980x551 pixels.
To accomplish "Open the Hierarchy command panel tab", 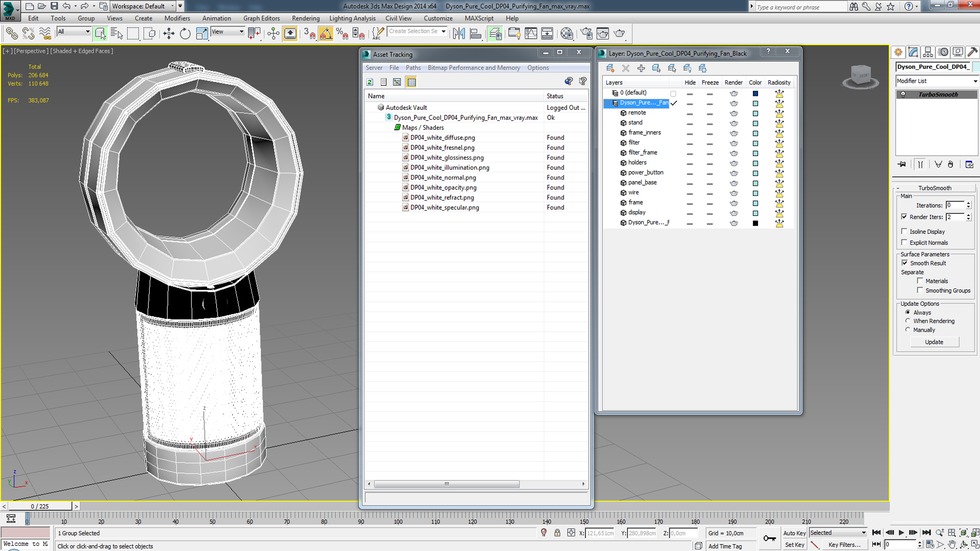I will 928,52.
